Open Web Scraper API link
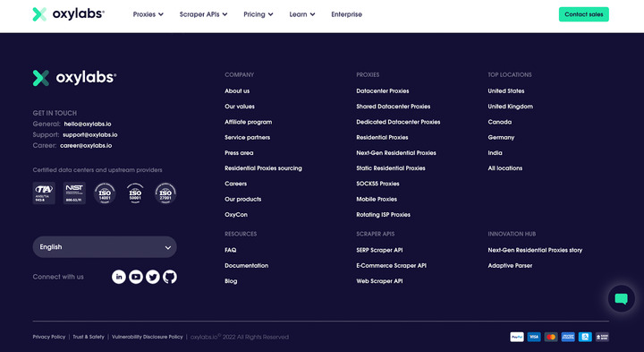Screen dimensions: 644x352 click(x=379, y=281)
